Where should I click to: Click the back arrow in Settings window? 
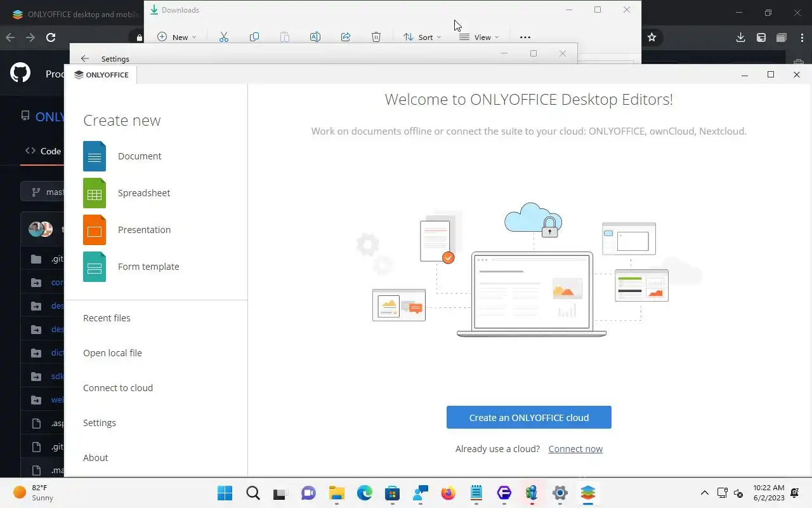point(85,58)
